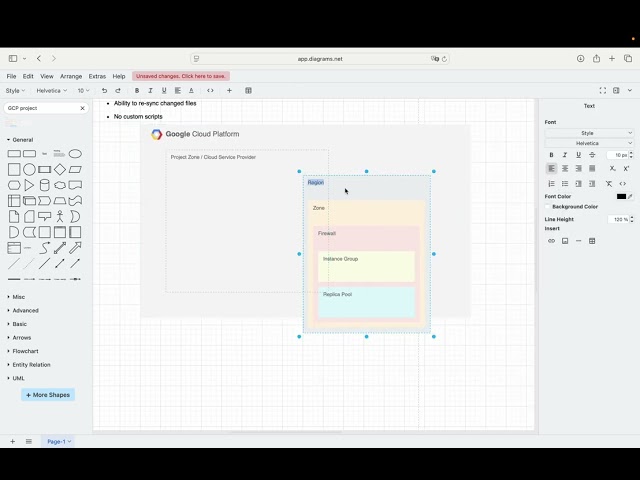The height and width of the screenshot is (480, 640).
Task: Open the Help menu
Action: point(119,76)
